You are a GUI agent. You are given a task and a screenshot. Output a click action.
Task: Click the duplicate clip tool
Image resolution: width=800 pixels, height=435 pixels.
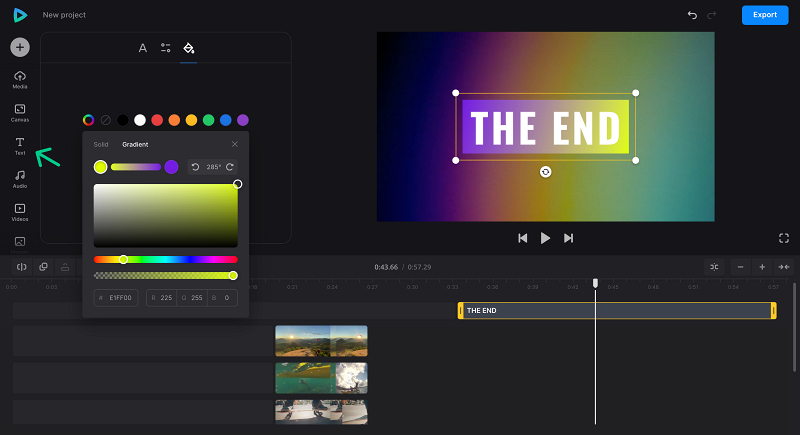[x=43, y=267]
